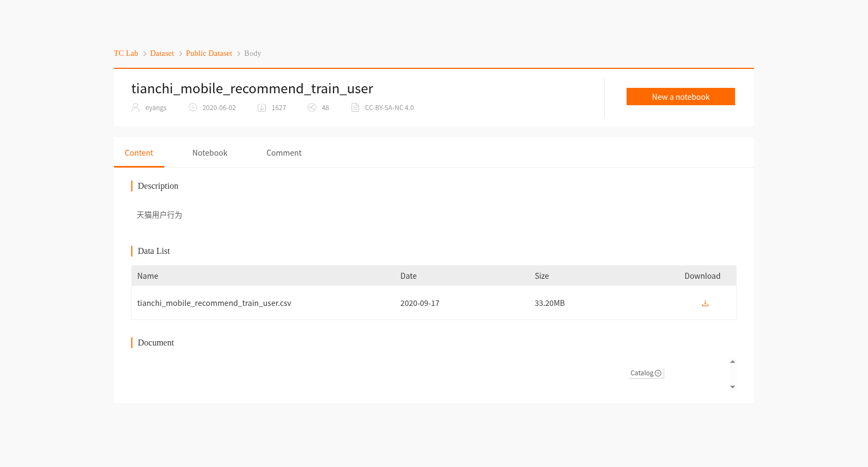
Task: Navigate to Dataset breadcrumb link
Action: coord(162,53)
